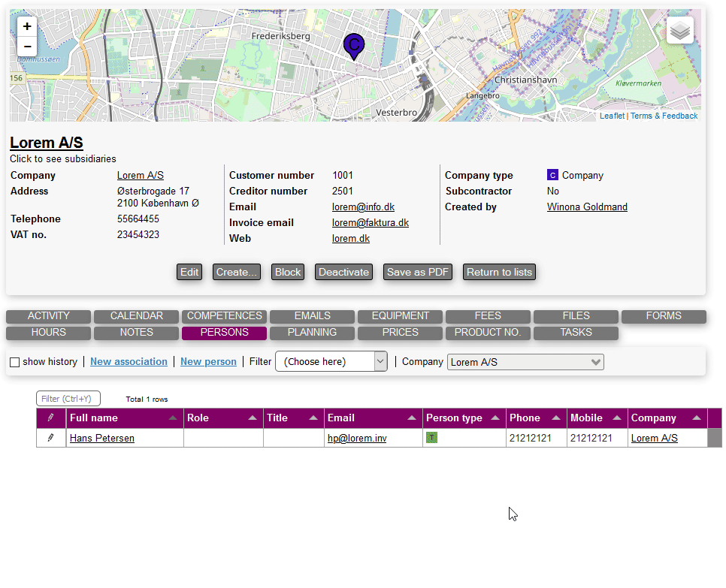The image size is (726, 588).
Task: Zoom in on the map
Action: tap(27, 26)
